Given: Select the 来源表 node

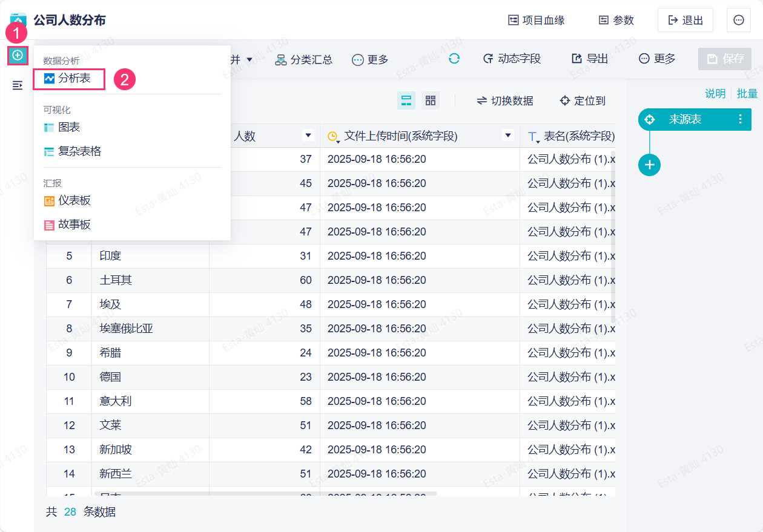Looking at the screenshot, I should click(695, 119).
